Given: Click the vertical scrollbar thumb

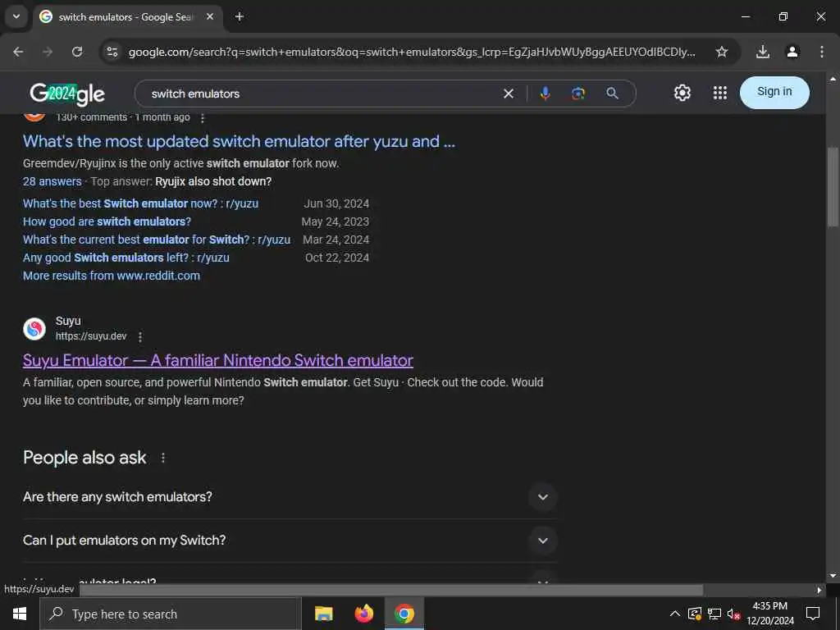Looking at the screenshot, I should tap(833, 186).
